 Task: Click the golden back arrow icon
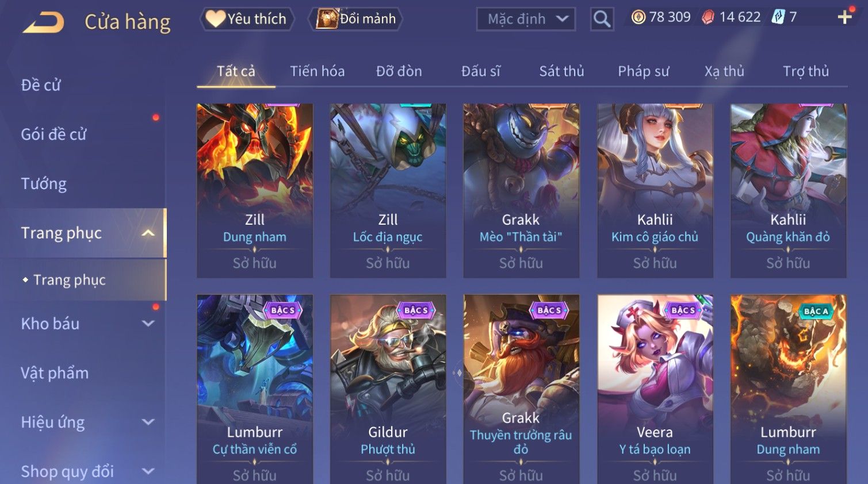pyautogui.click(x=44, y=22)
